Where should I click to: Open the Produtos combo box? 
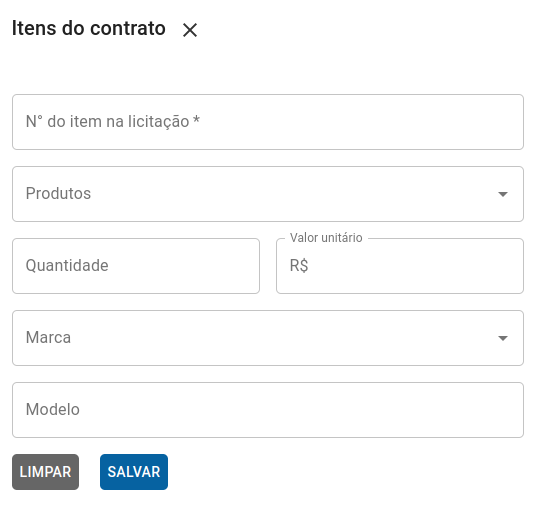pyautogui.click(x=268, y=194)
